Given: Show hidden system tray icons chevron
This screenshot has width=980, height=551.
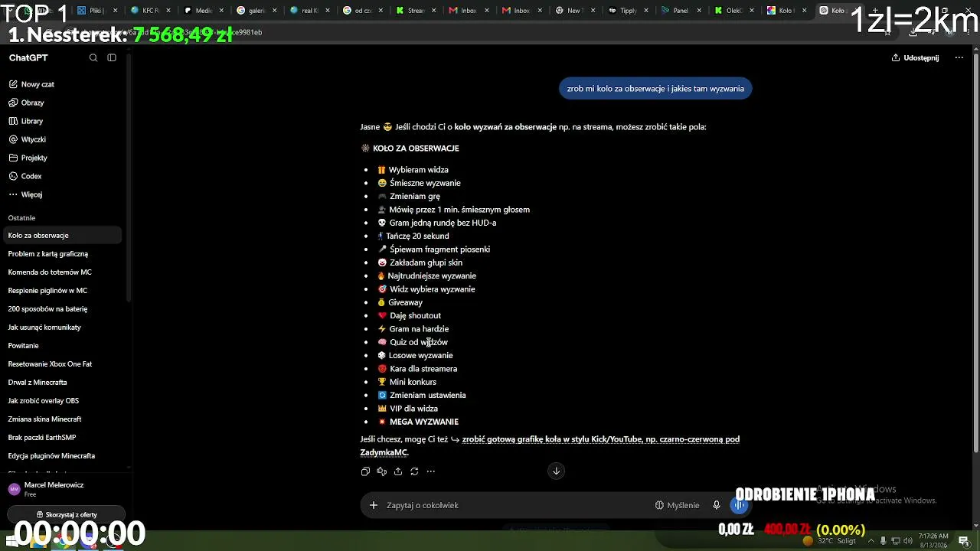Looking at the screenshot, I should coord(871,541).
